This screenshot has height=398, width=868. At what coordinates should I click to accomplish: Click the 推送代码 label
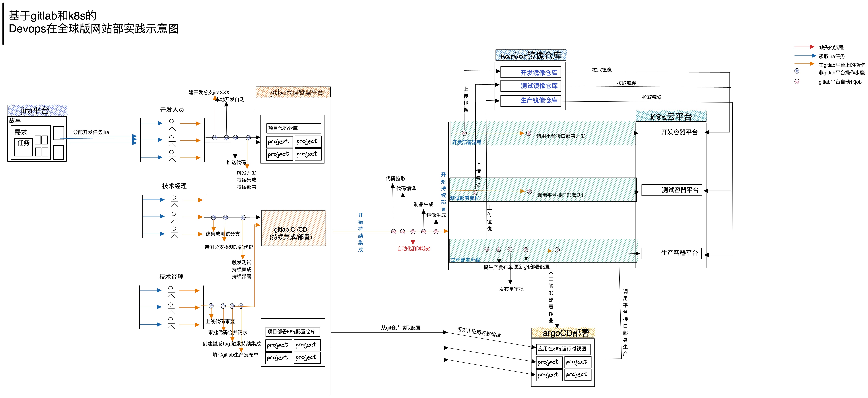click(236, 162)
